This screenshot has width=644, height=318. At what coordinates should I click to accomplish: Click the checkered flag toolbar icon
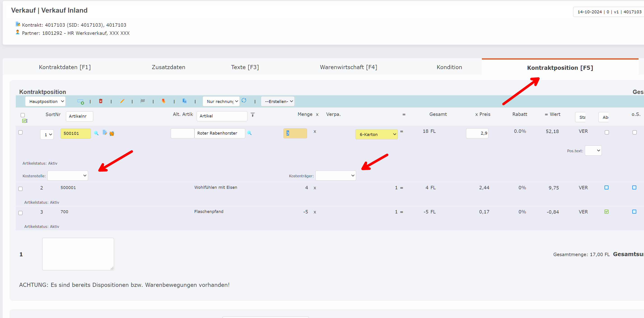(142, 101)
